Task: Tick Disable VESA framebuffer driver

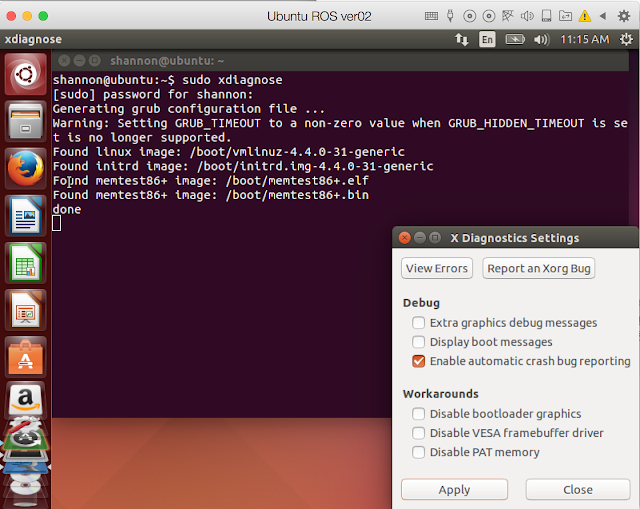Action: (418, 433)
